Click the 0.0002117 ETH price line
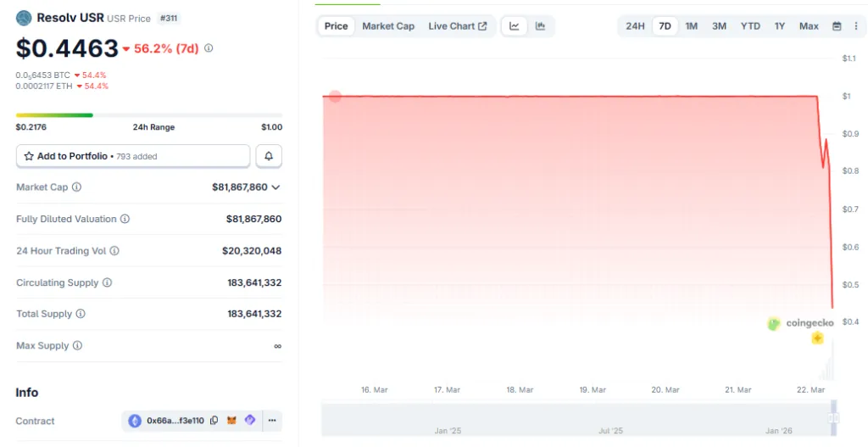 click(62, 86)
